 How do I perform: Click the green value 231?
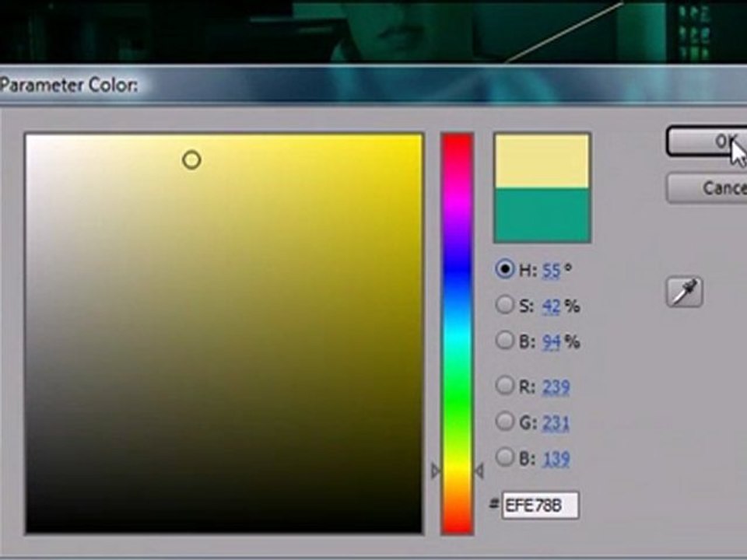(556, 423)
